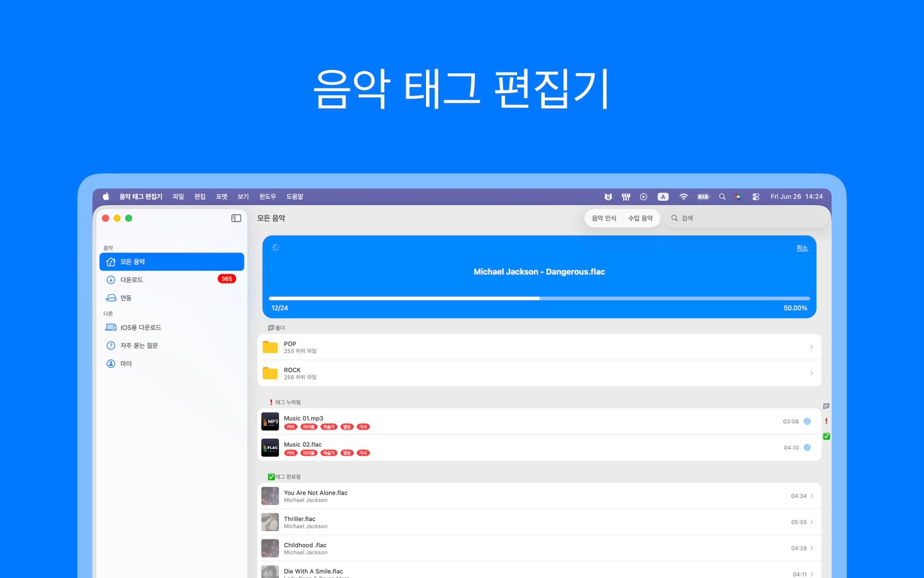This screenshot has height=578, width=924.
Task: Open the 윈도우 menu
Action: point(268,197)
